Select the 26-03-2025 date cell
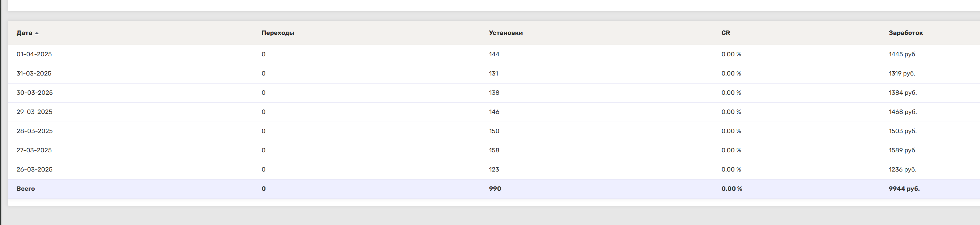980x225 pixels. pos(34,170)
